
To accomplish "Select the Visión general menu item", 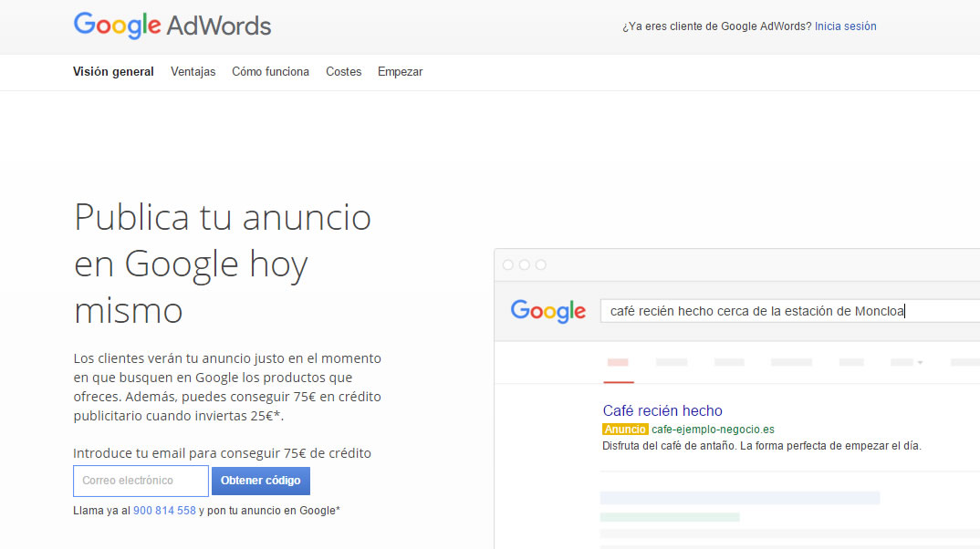I will pos(113,71).
